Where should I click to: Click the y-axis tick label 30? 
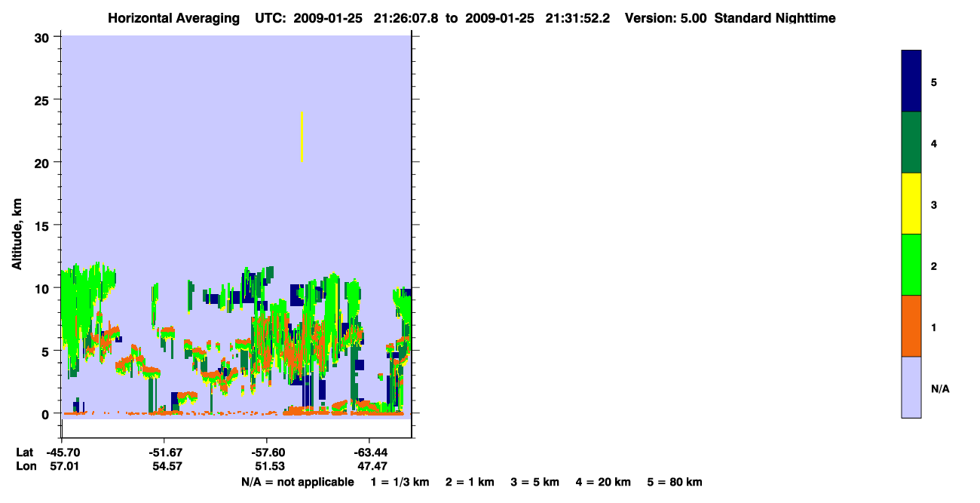[44, 37]
